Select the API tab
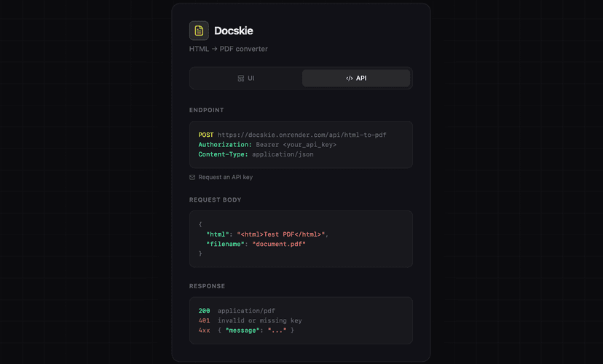The image size is (603, 364). (x=356, y=78)
